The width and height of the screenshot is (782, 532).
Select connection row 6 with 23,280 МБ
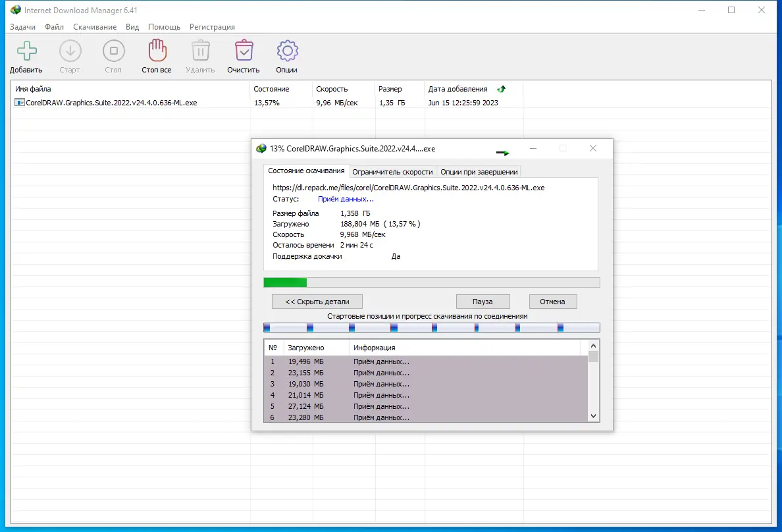(426, 417)
